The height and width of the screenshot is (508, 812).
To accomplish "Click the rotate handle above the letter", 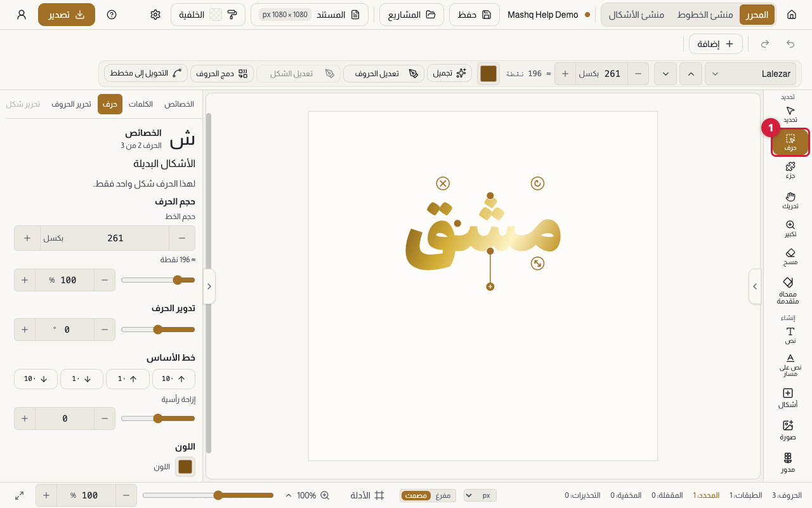I will 537,184.
